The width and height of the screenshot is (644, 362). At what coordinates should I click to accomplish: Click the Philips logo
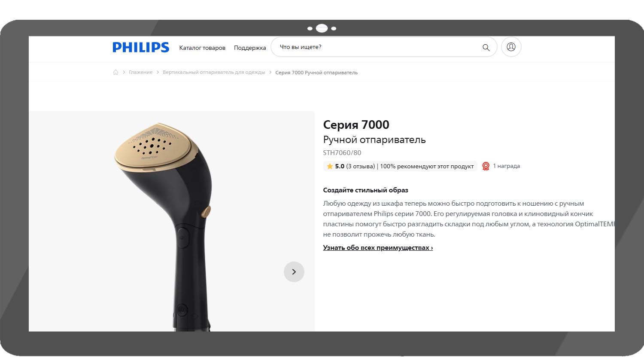pos(141,47)
